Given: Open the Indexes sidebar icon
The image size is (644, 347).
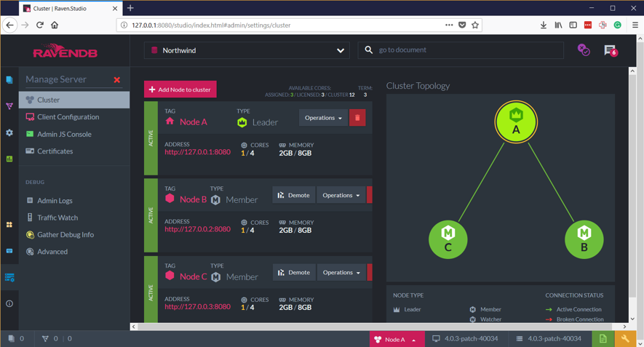Looking at the screenshot, I should click(9, 106).
